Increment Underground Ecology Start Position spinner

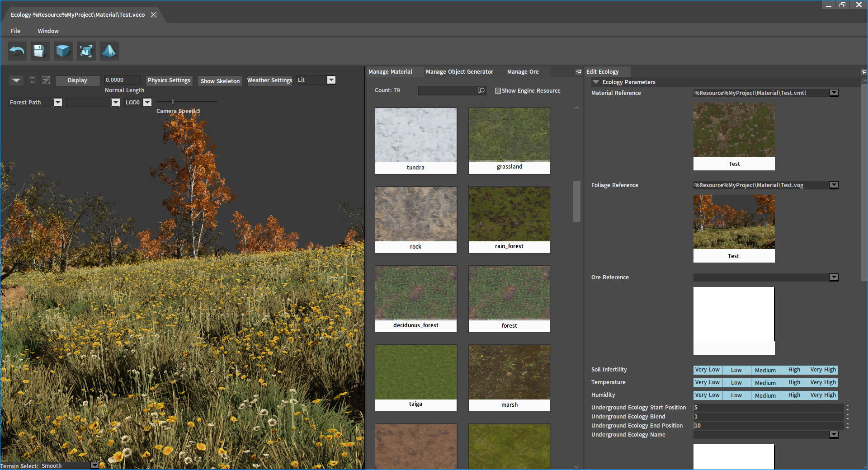(x=848, y=406)
